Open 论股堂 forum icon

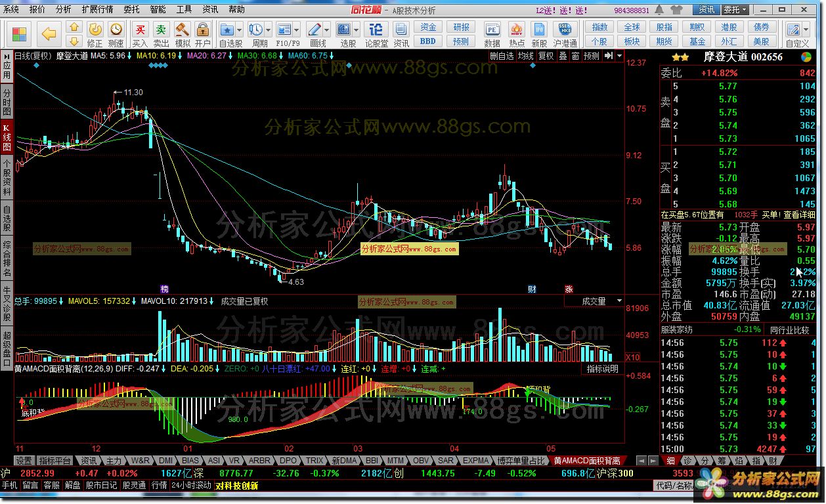pos(376,34)
